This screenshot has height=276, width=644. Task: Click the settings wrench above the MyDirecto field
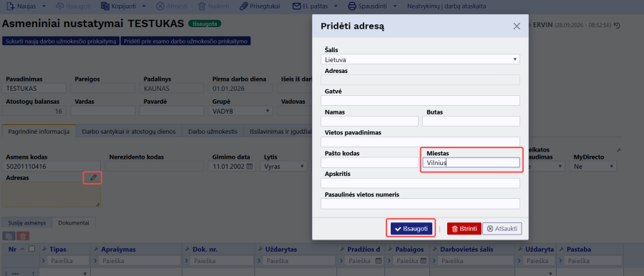pyautogui.click(x=618, y=150)
